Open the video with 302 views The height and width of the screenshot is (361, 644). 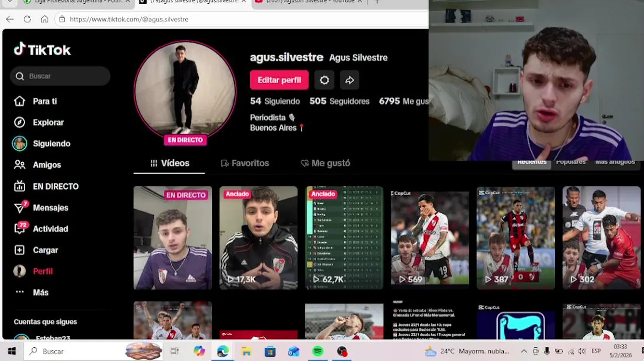coord(601,238)
